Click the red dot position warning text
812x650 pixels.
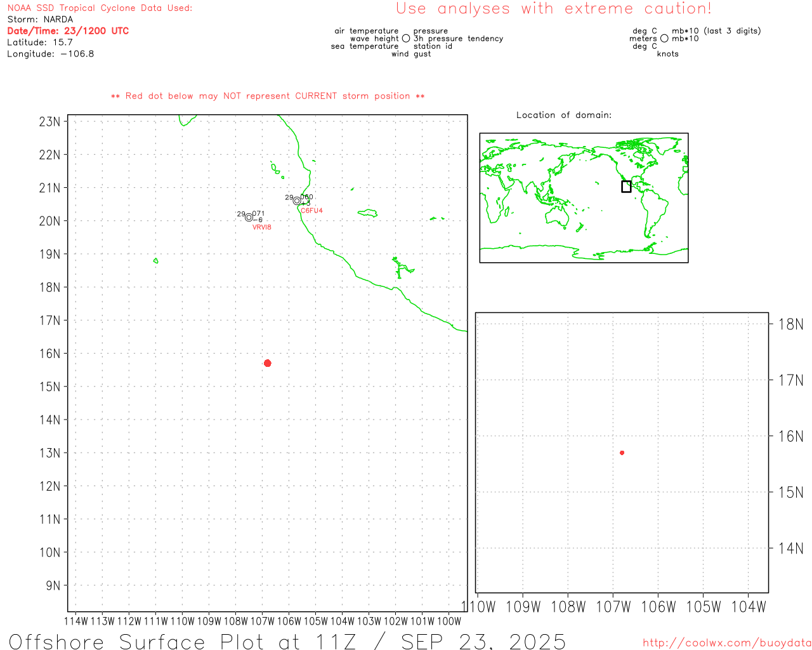pos(268,96)
